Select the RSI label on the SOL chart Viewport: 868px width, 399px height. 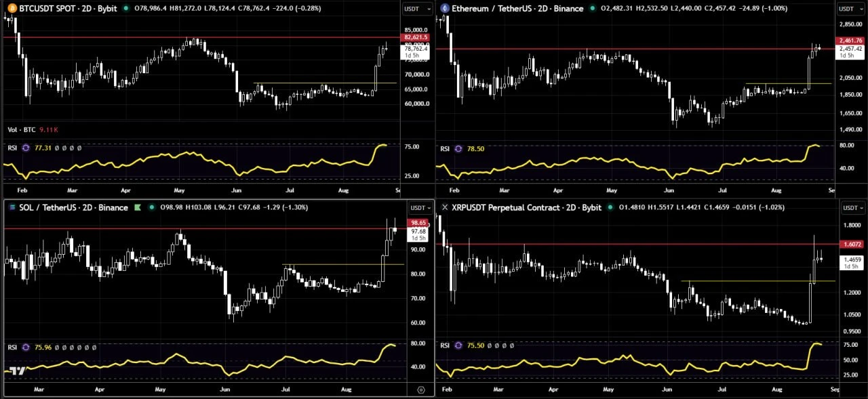tap(12, 347)
